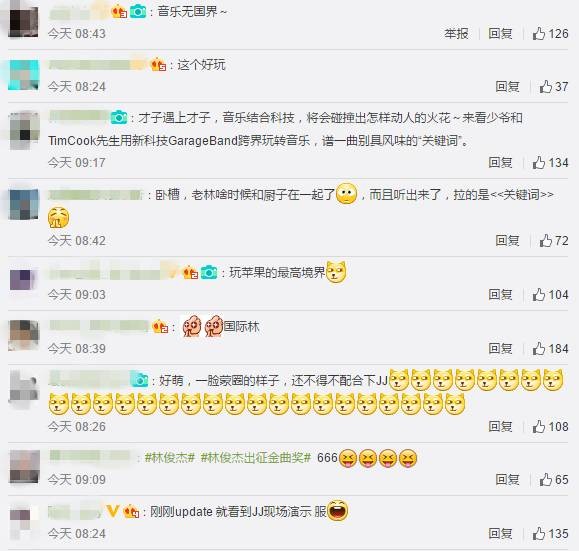579x551 pixels.
Task: Click the camera badge on 音乐无国界 comment
Action: click(x=138, y=12)
